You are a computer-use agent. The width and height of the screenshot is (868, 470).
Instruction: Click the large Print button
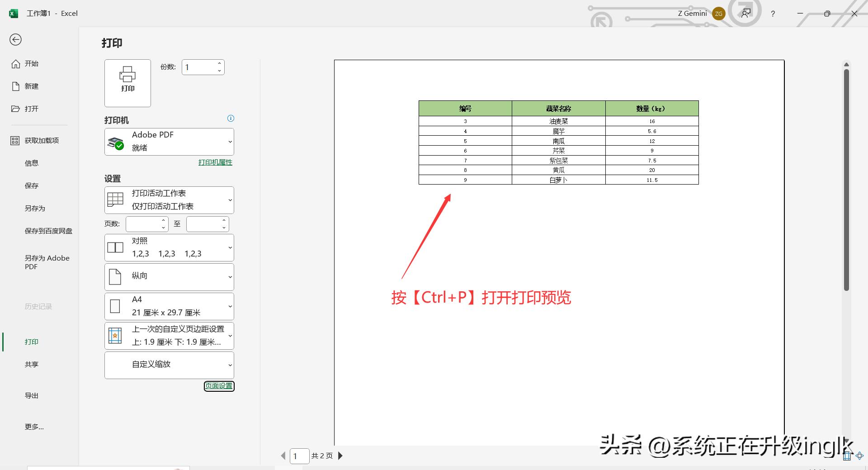coord(127,83)
